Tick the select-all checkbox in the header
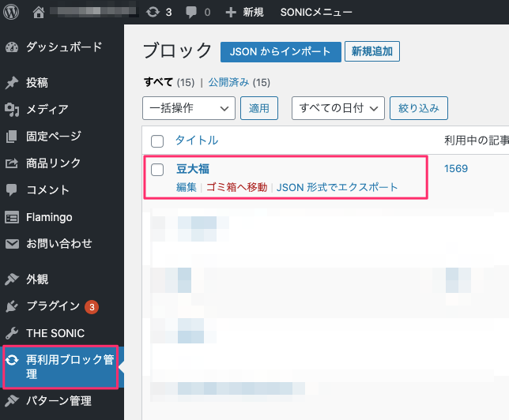Viewport: 509px width, 420px height. click(157, 141)
